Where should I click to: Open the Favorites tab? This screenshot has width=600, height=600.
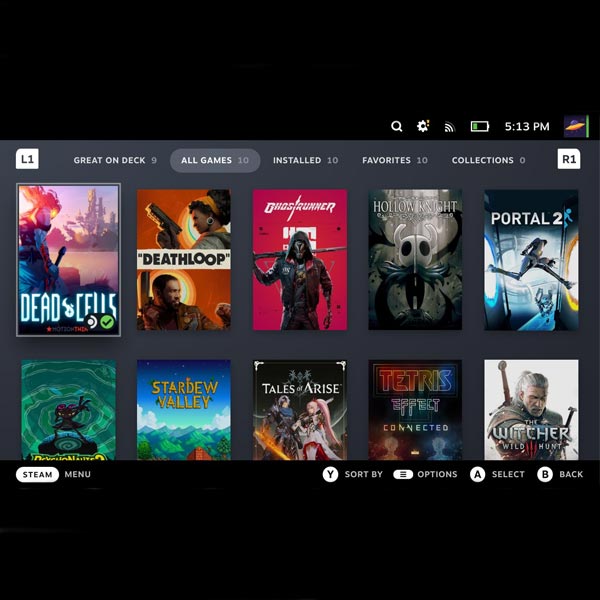pos(395,160)
